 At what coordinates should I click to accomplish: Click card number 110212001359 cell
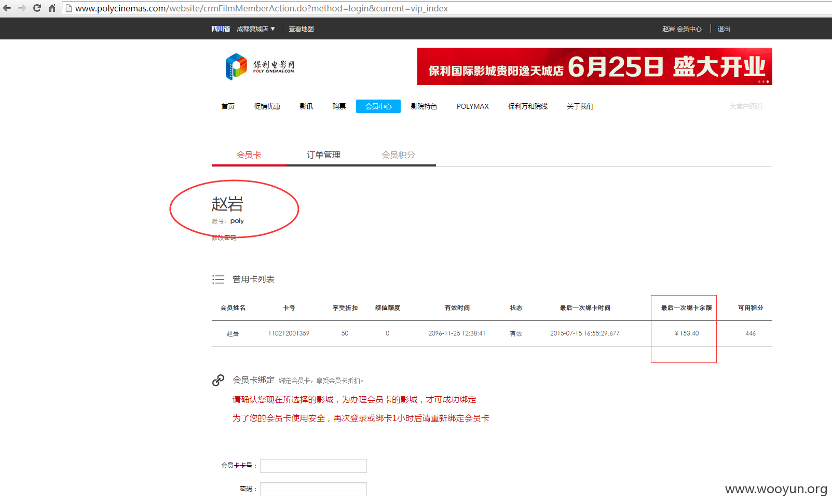[289, 333]
